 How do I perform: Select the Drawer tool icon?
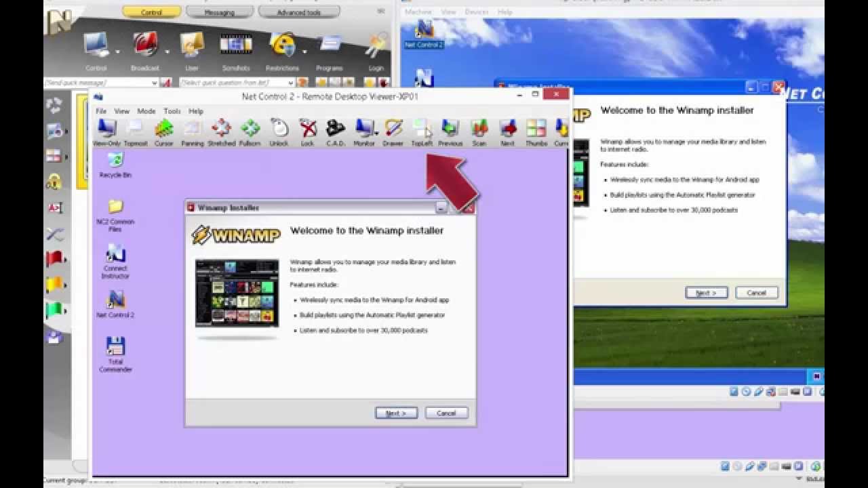click(393, 132)
